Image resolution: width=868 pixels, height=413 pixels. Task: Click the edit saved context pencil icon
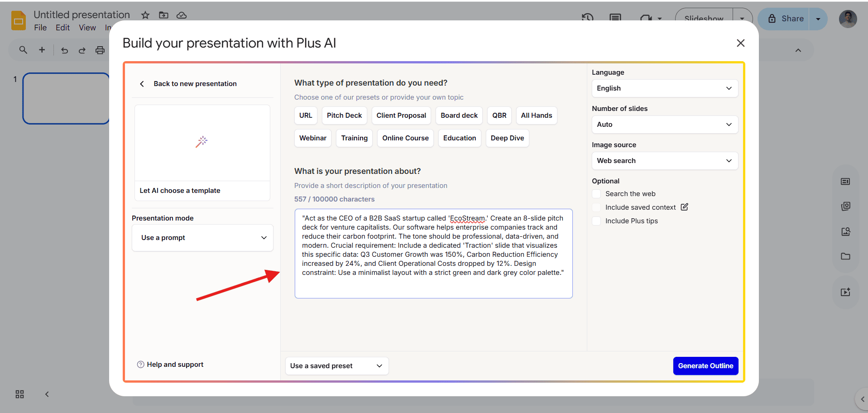pyautogui.click(x=684, y=207)
